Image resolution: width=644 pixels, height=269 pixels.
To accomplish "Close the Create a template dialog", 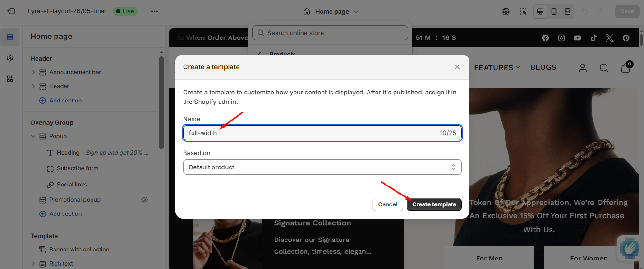I will click(x=457, y=67).
